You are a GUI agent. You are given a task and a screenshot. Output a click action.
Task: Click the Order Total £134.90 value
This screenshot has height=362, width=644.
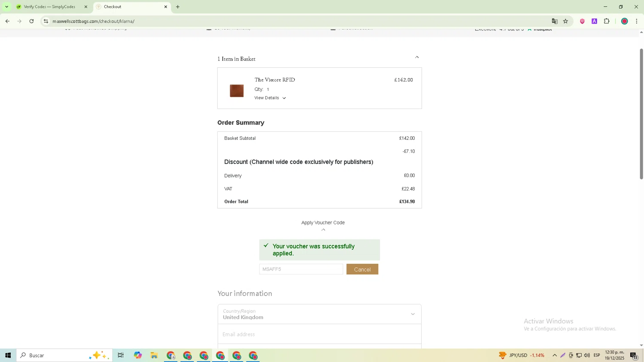[407, 202]
